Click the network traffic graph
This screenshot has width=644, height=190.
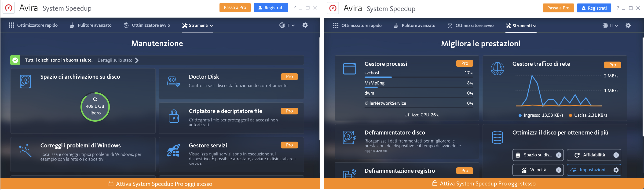(559, 91)
